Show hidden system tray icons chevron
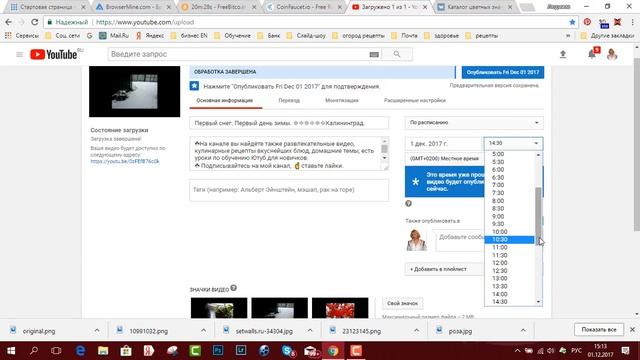 tap(517, 351)
